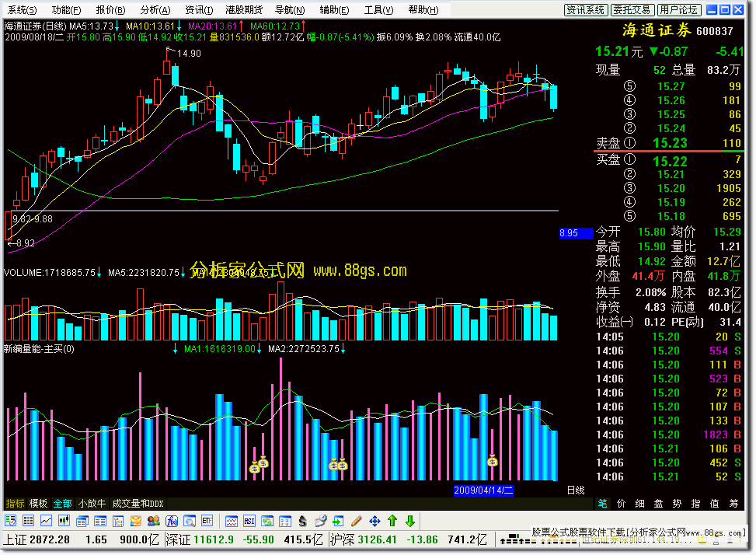Image resolution: width=756 pixels, height=555 pixels.
Task: Switch to the 细 tab
Action: 639,504
